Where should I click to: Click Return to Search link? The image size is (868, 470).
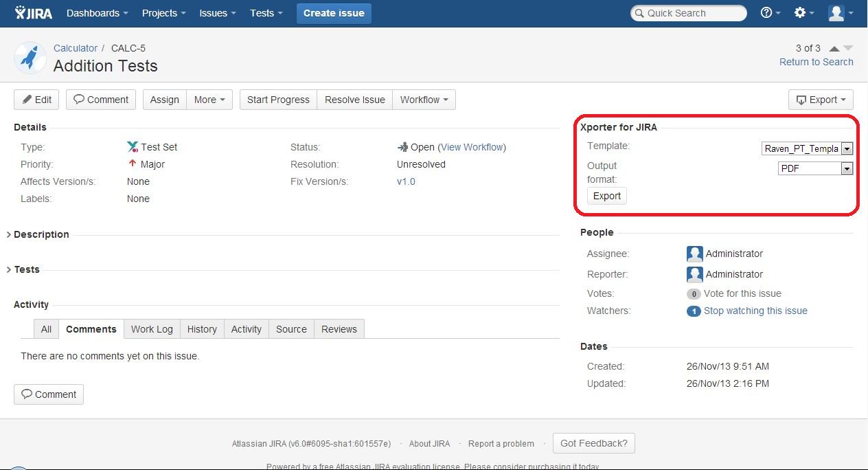[x=816, y=62]
